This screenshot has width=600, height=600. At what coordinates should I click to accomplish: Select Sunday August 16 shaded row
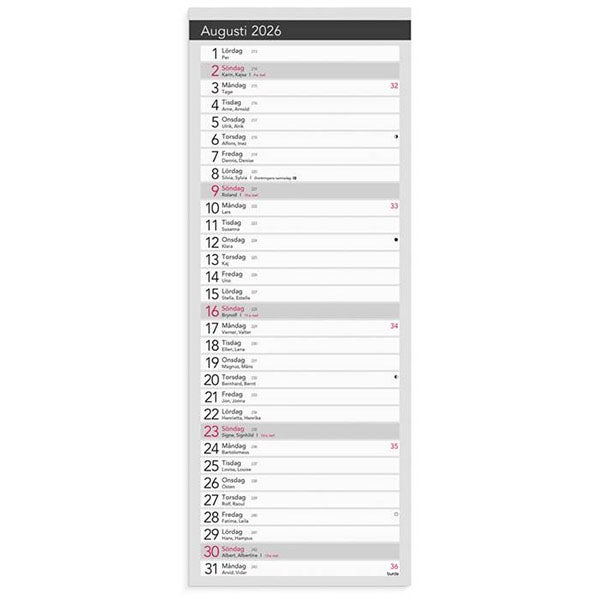coord(300,310)
